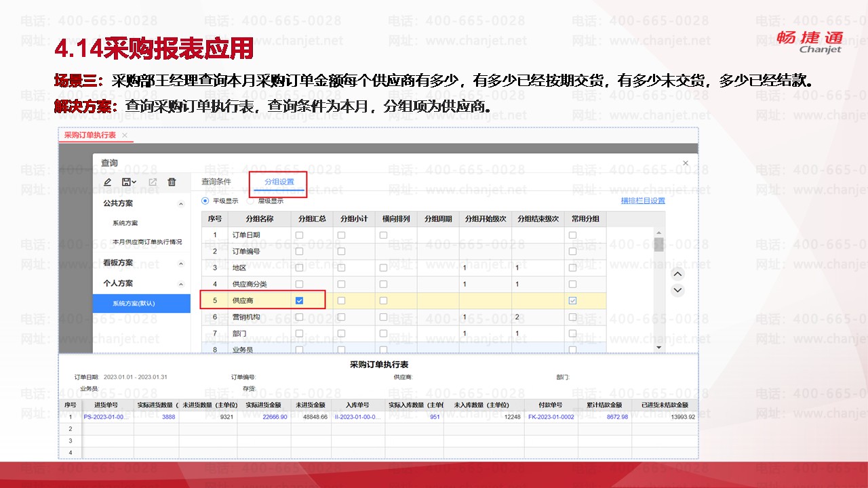This screenshot has width=868, height=488.
Task: Collapse the 看板方案 section chevron
Action: pos(181,264)
